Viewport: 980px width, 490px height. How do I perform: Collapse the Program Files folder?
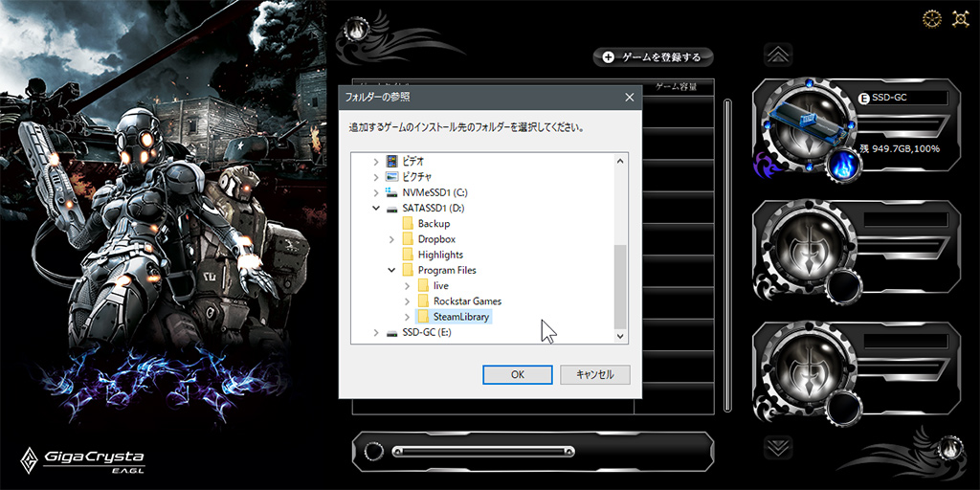pos(391,271)
